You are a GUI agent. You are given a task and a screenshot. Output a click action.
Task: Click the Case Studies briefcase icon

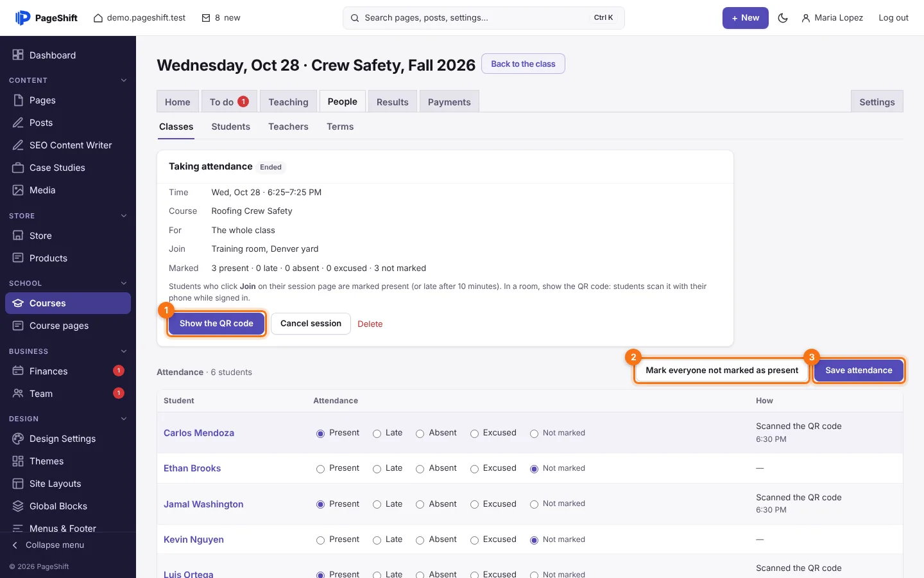tap(18, 168)
